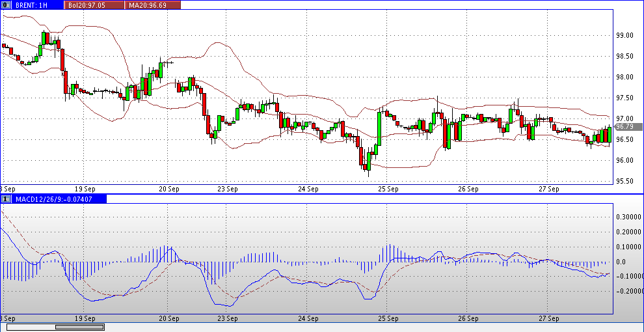The height and width of the screenshot is (332, 644).
Task: Click 25 Sep on MACD panel date axis
Action: 388,318
